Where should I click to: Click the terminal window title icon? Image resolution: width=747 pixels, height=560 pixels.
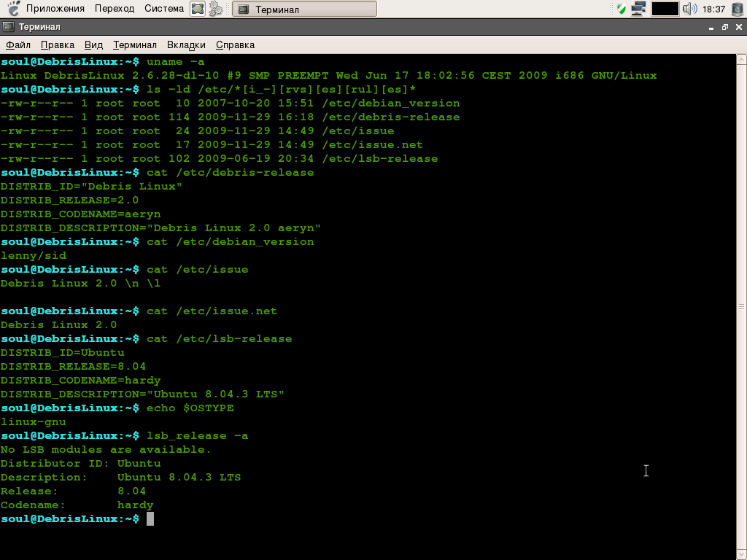8,27
